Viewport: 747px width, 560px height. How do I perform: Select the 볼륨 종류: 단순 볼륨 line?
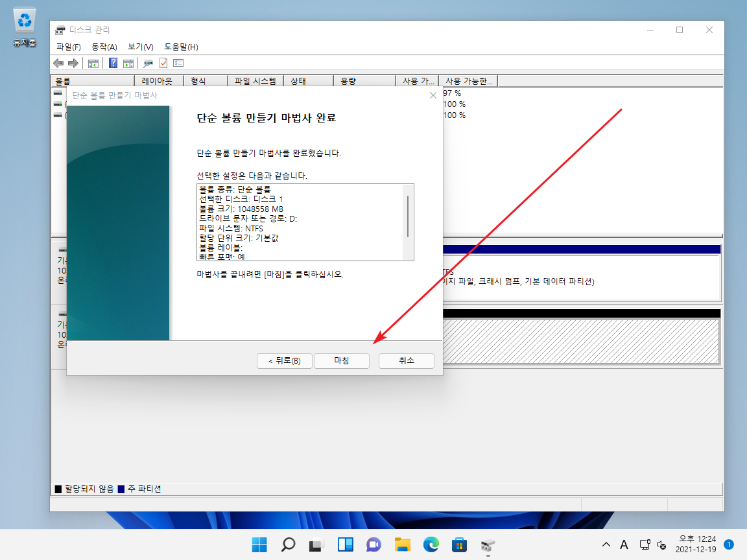(x=235, y=189)
